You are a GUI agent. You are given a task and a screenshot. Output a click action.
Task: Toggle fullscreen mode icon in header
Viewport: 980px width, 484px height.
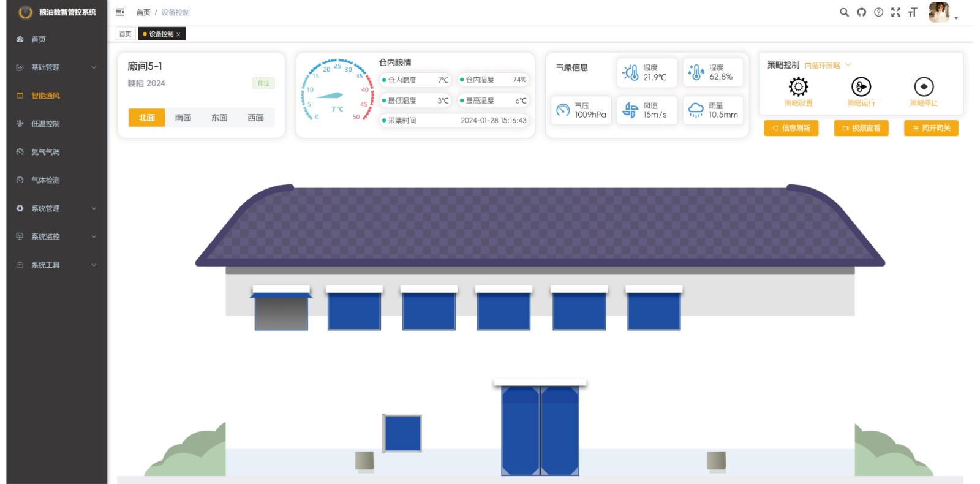click(x=895, y=12)
